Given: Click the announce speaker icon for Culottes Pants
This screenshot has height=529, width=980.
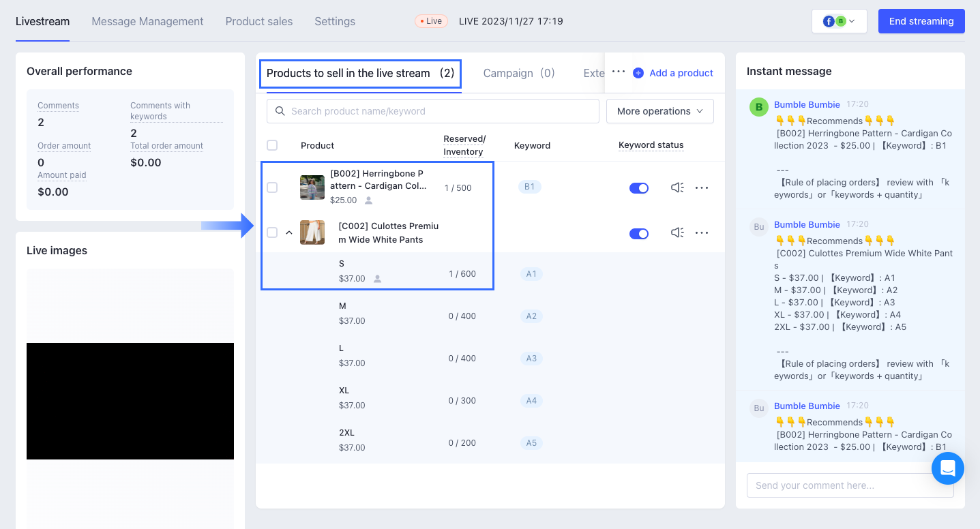Looking at the screenshot, I should coord(677,233).
